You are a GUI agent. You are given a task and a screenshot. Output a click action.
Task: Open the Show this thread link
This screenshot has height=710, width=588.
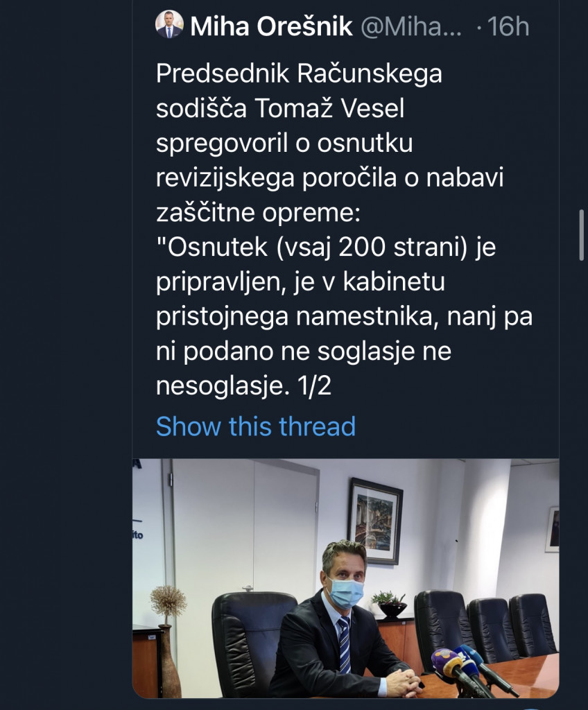click(255, 426)
